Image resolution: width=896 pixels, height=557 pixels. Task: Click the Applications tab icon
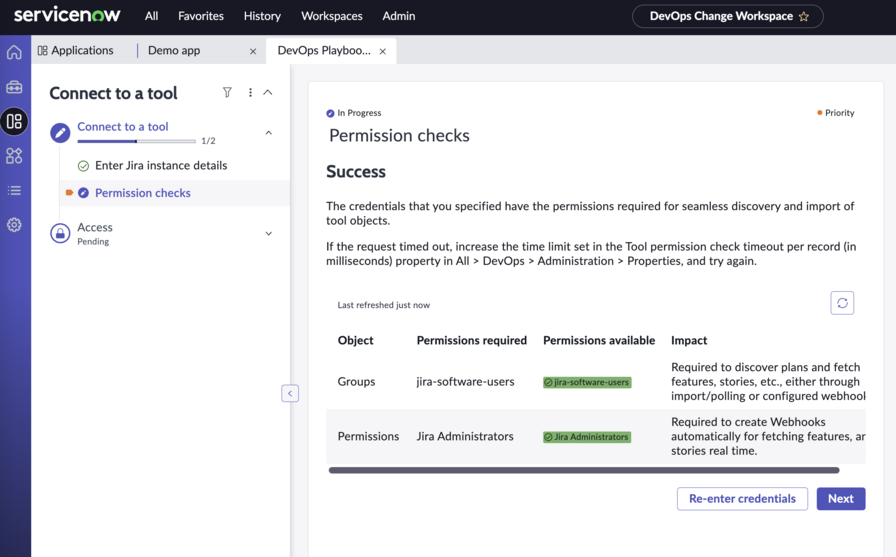42,50
